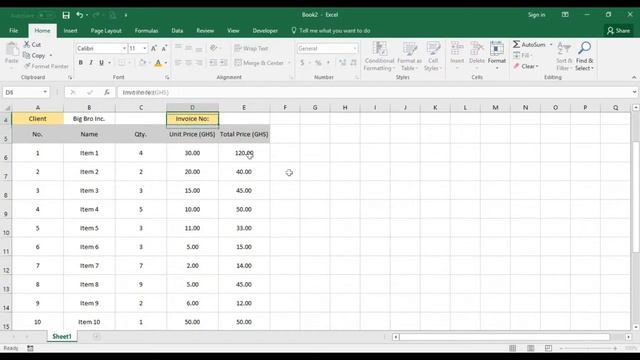
Task: Click the vertical scrollbar down arrow
Action: click(636, 327)
